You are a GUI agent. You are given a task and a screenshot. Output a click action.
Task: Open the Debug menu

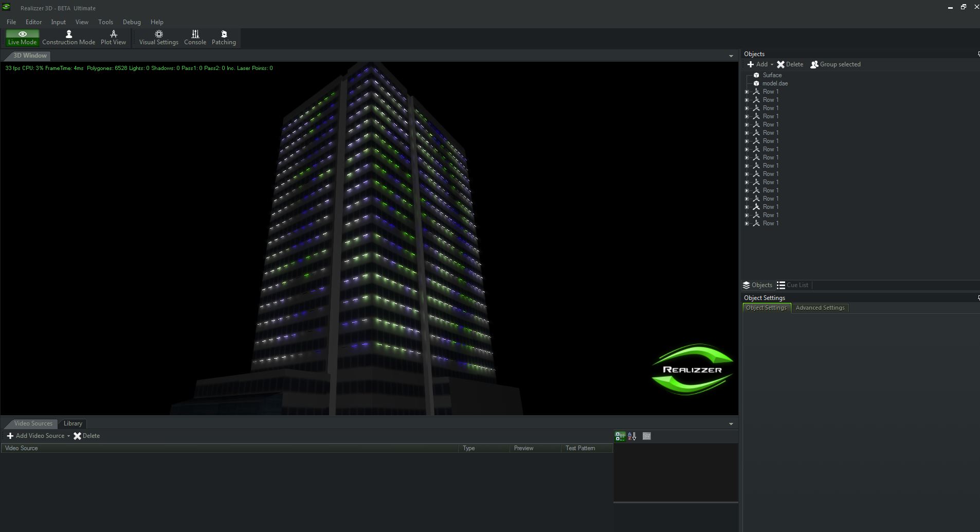pos(132,22)
